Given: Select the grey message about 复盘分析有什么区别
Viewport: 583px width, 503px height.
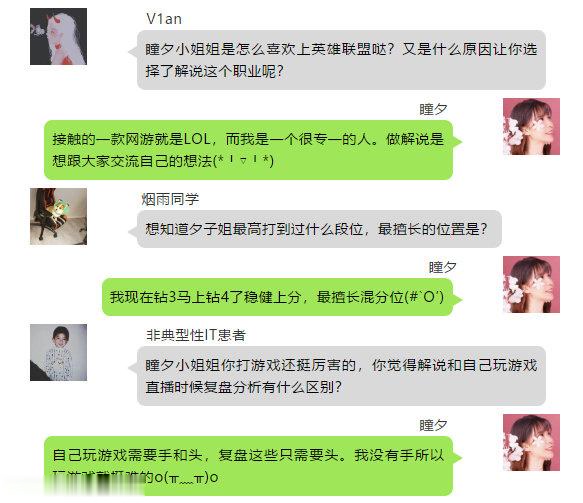Looking at the screenshot, I should [x=341, y=376].
